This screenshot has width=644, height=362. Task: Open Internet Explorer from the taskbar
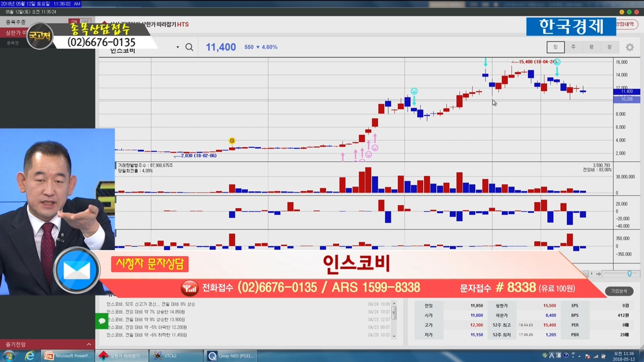pos(30,356)
